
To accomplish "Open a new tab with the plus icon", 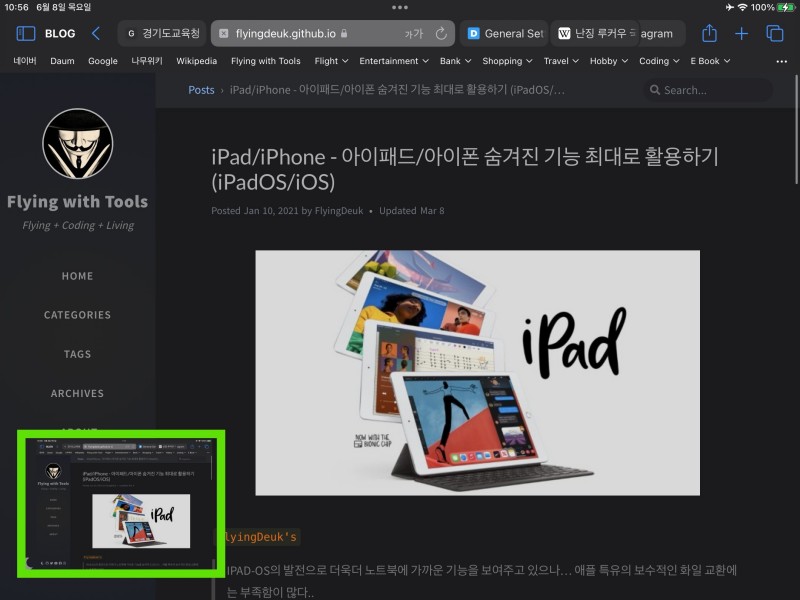I will [x=741, y=33].
